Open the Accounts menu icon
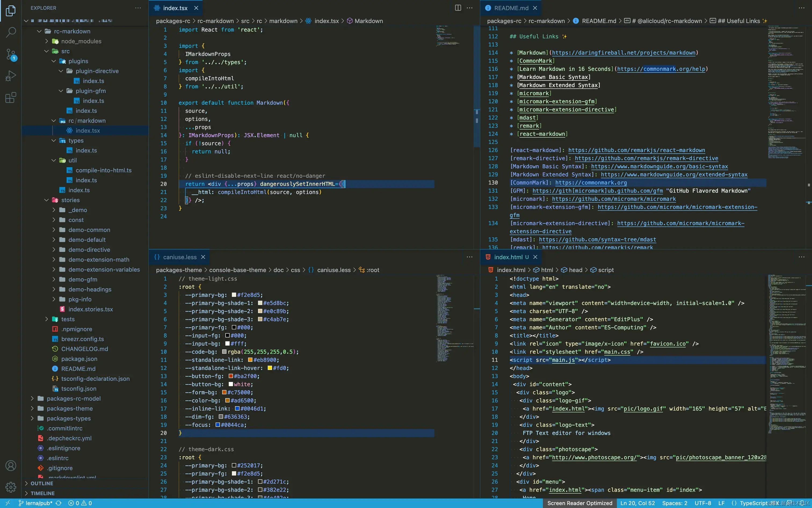Image resolution: width=812 pixels, height=508 pixels. [11, 466]
